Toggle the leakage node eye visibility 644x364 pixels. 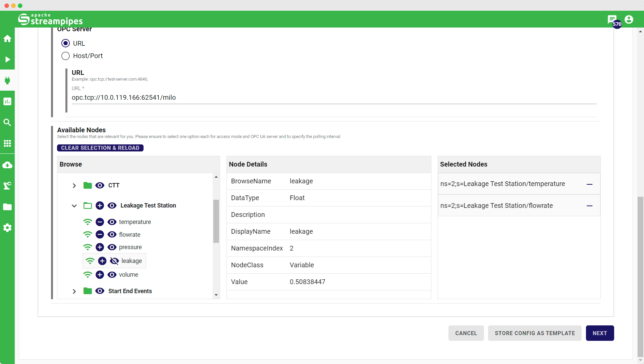114,261
